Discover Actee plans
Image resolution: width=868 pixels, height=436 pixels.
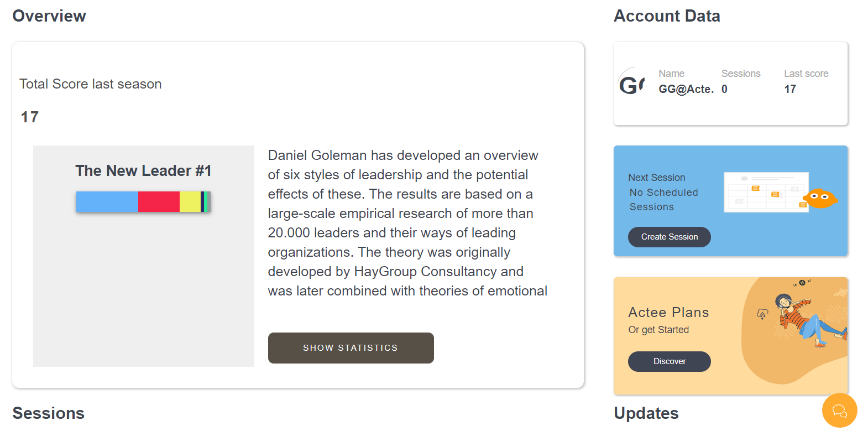669,361
